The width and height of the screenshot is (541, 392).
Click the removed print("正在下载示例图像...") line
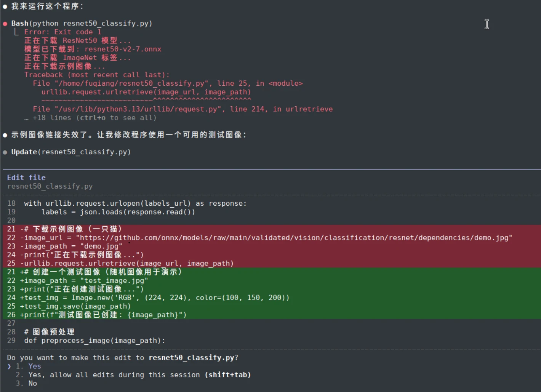pos(272,255)
